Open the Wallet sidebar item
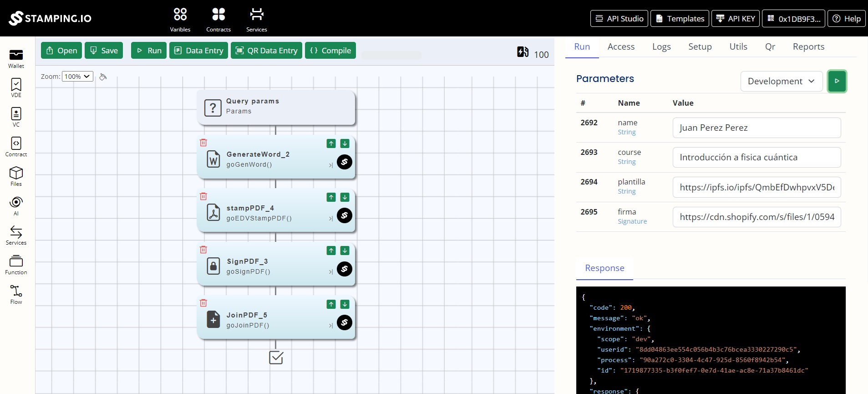Viewport: 868px width, 394px height. (16, 59)
